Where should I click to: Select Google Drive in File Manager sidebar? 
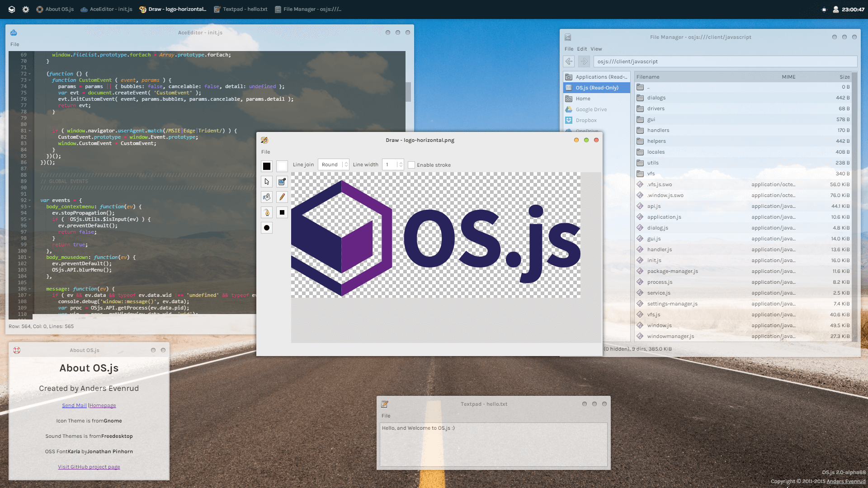[591, 109]
